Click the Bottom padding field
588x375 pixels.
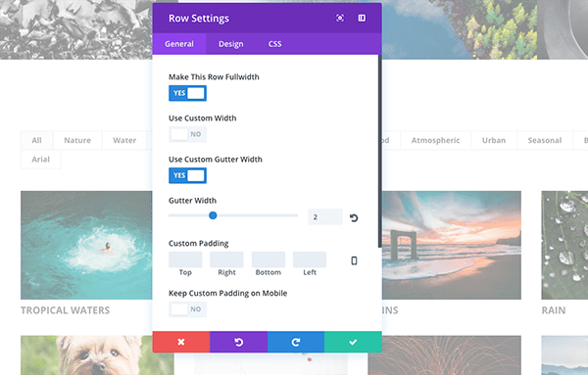(x=269, y=259)
